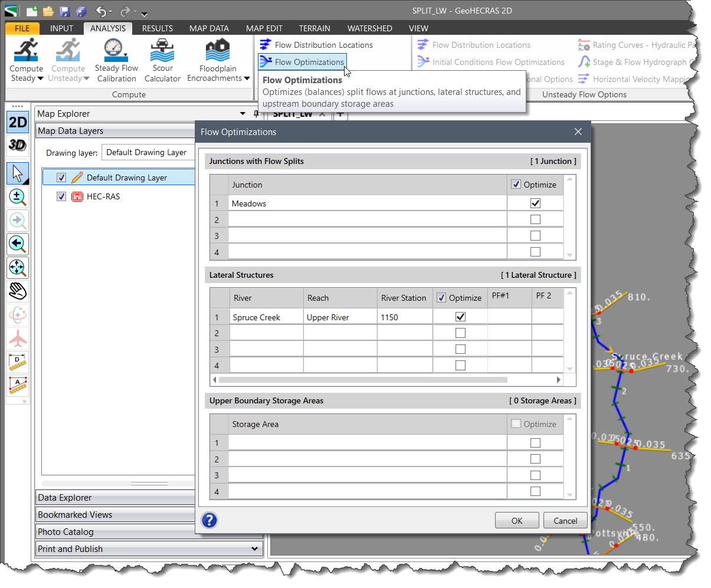Image resolution: width=711 pixels, height=588 pixels.
Task: Select the Compute Steady tool
Action: point(26,56)
